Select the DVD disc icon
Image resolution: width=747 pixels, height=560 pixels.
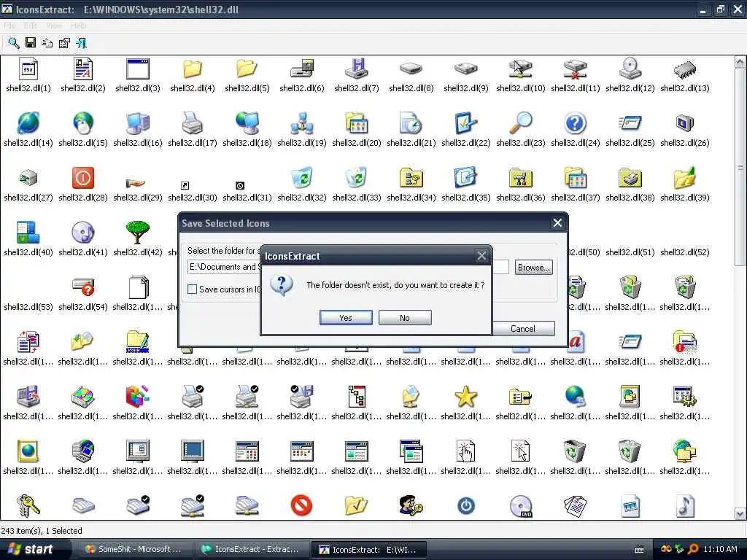click(521, 506)
